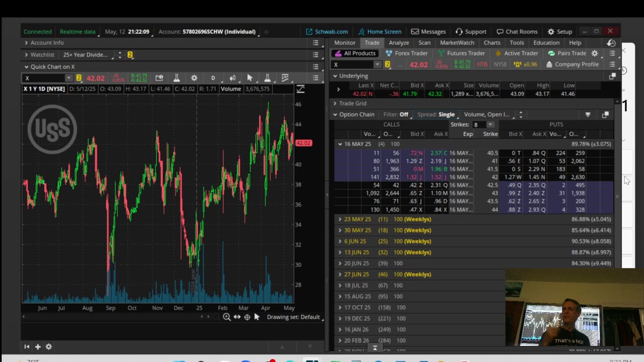Image resolution: width=644 pixels, height=362 pixels.
Task: Expand the Trade Grid section
Action: (x=335, y=104)
